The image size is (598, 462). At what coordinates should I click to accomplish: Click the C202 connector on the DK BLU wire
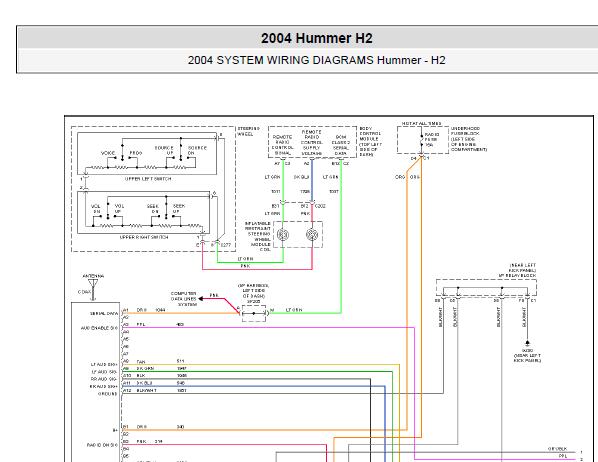click(x=312, y=203)
